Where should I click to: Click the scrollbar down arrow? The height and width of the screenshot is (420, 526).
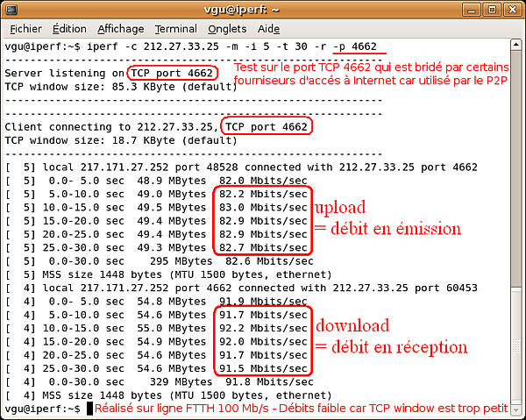(516, 409)
